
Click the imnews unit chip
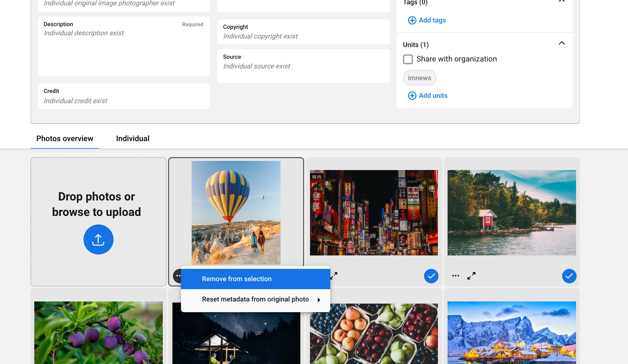[x=419, y=78]
